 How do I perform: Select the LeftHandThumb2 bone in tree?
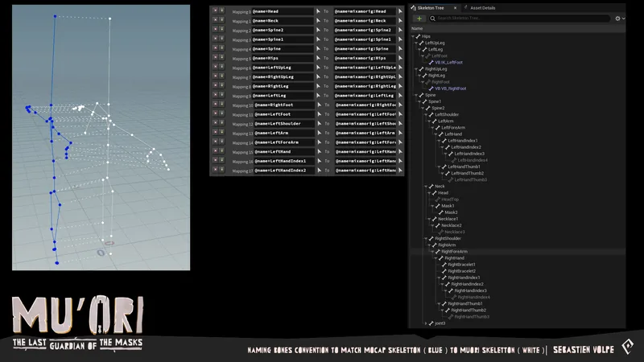468,173
